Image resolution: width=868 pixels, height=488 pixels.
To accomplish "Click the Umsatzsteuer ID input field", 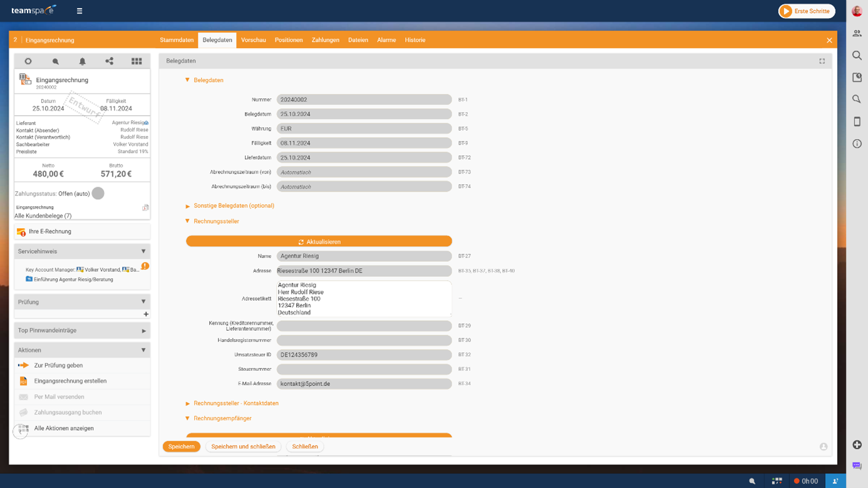I will tap(364, 355).
